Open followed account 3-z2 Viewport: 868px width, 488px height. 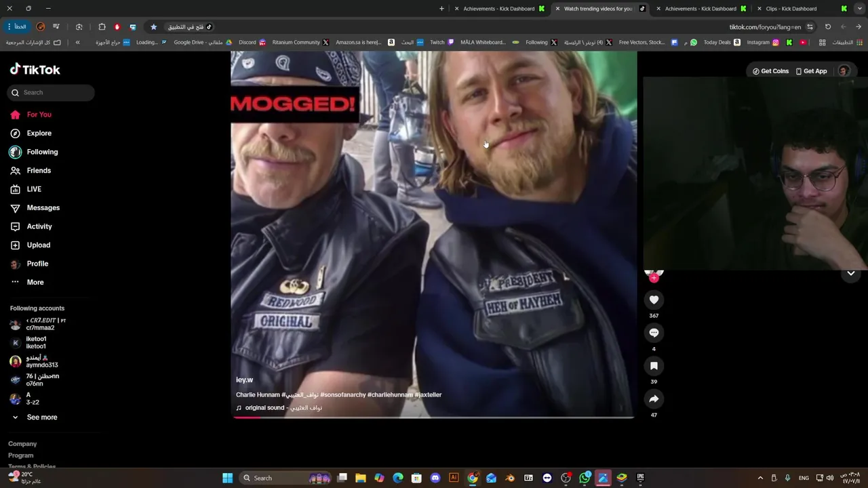(24, 399)
